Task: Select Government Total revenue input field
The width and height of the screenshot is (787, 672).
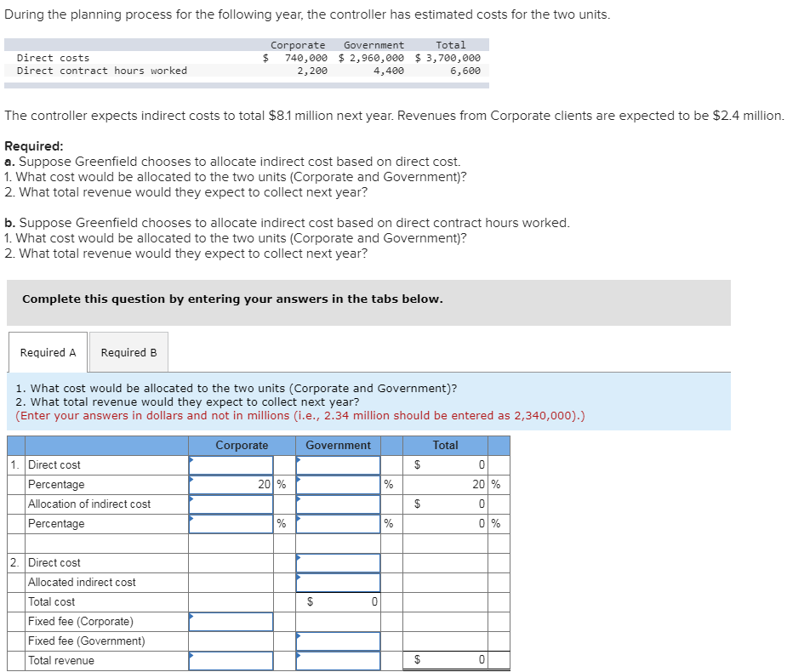Action: click(338, 661)
